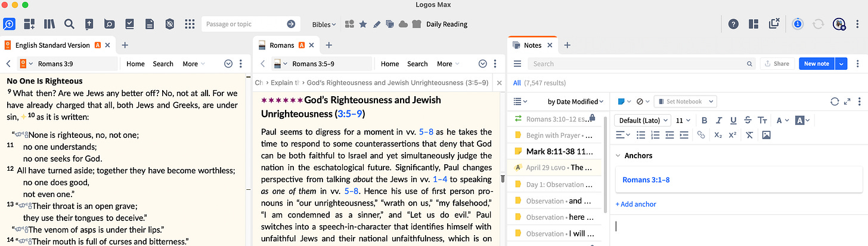Open the Documents page icon
This screenshot has height=246, width=868.
click(x=150, y=24)
